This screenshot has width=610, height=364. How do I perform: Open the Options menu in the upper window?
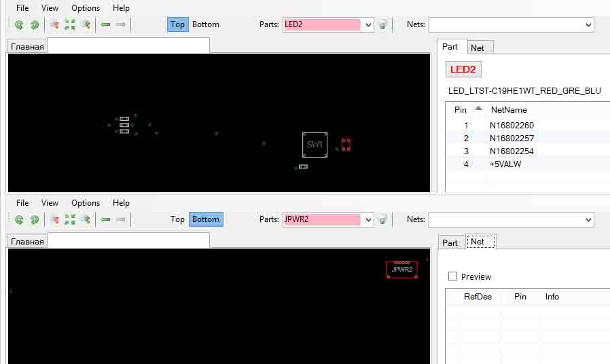click(x=86, y=7)
